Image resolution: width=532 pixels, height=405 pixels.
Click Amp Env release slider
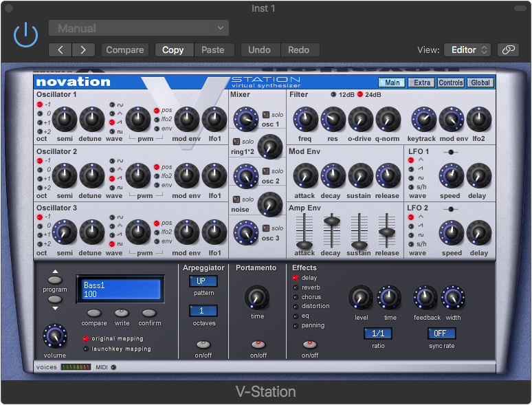387,232
